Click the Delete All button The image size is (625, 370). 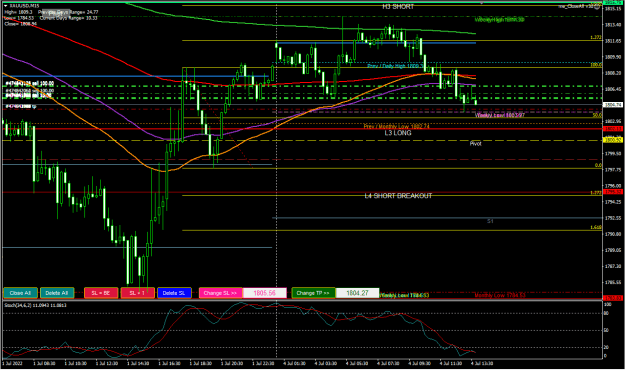(x=57, y=293)
